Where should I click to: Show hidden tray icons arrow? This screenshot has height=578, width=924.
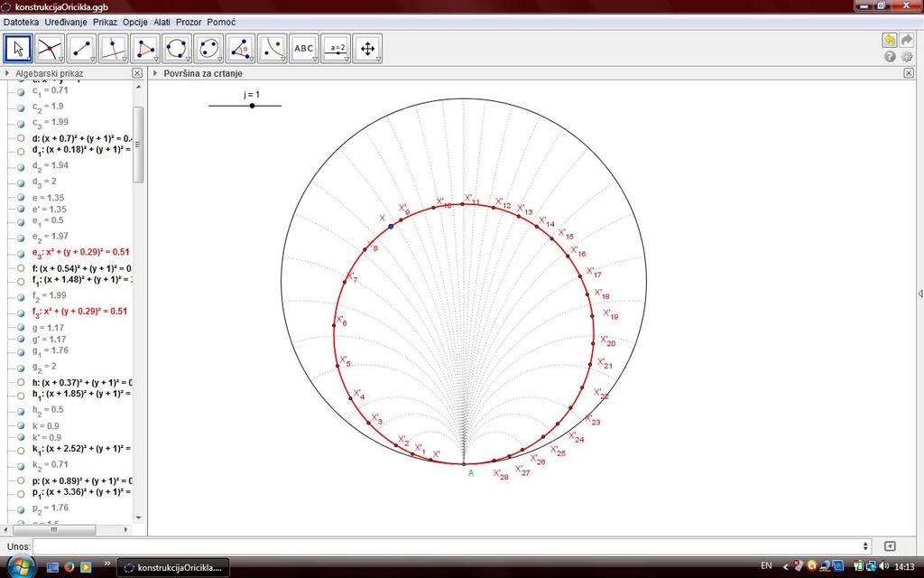(x=785, y=566)
